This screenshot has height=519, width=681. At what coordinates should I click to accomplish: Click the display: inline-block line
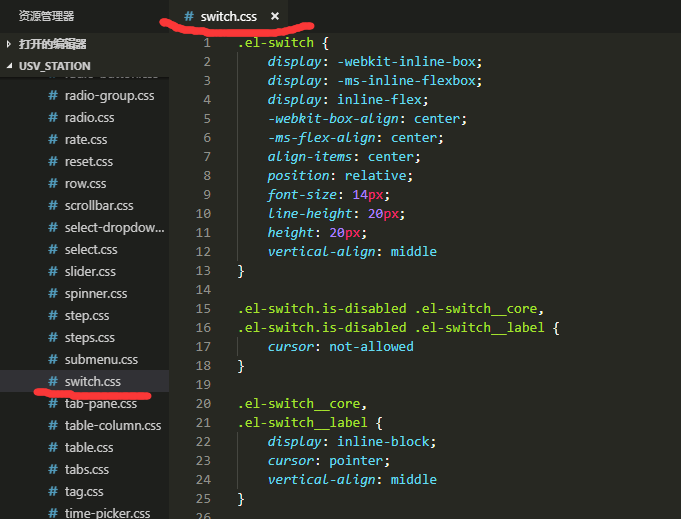[352, 442]
